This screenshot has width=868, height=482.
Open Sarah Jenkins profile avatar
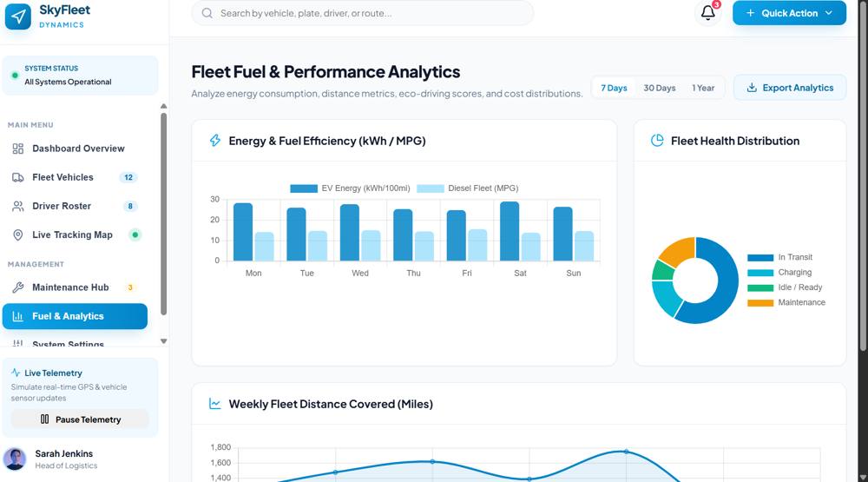(15, 459)
